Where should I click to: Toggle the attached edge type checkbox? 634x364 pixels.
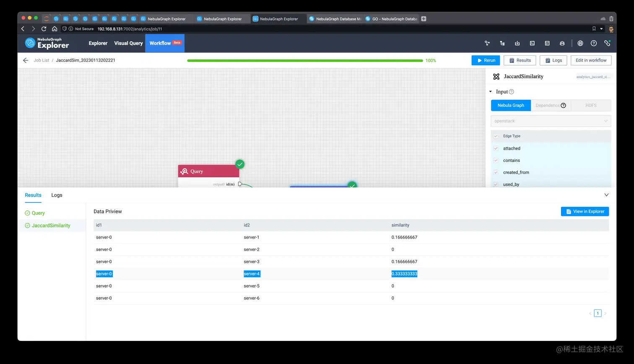click(496, 148)
